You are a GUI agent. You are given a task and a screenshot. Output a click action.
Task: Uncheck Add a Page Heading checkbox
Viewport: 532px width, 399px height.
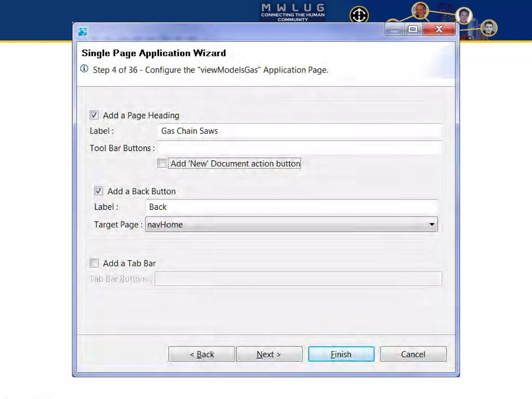[94, 115]
